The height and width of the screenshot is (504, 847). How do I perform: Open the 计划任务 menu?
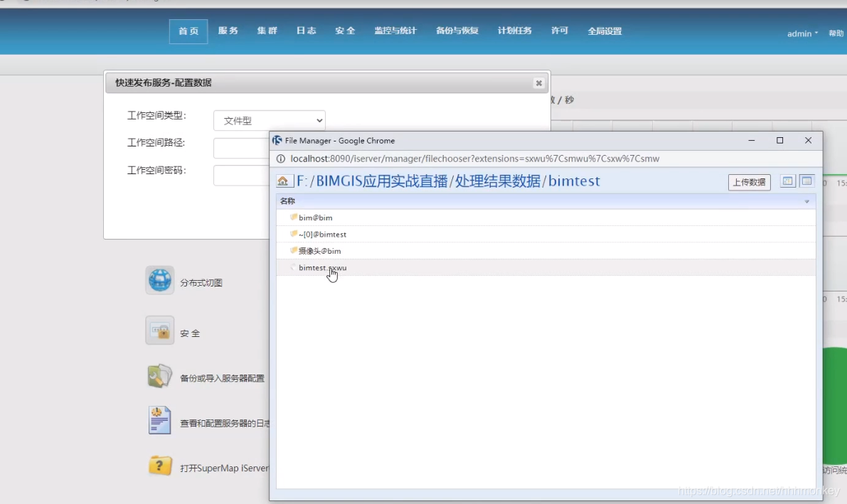[x=514, y=31]
